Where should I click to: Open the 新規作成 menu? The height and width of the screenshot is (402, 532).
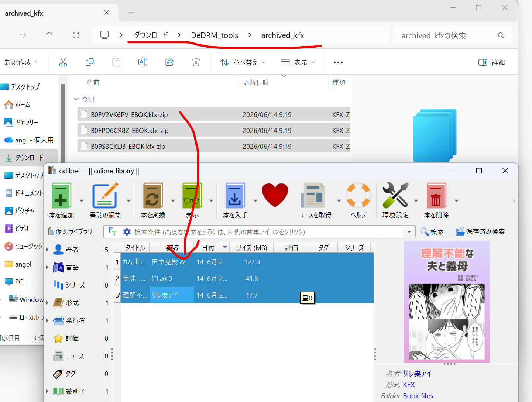click(21, 62)
